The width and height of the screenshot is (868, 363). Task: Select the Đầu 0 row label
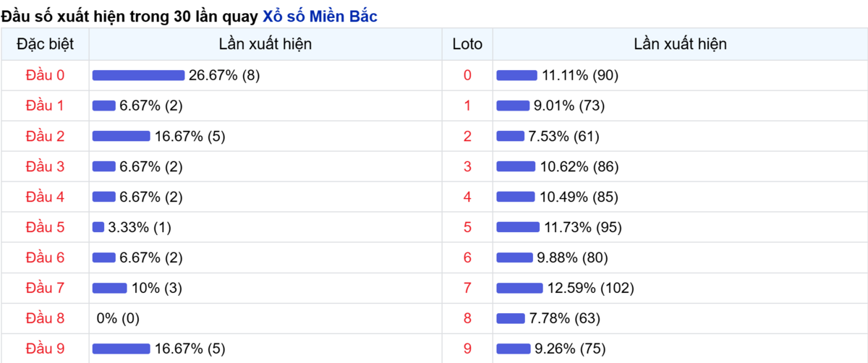tap(45, 75)
